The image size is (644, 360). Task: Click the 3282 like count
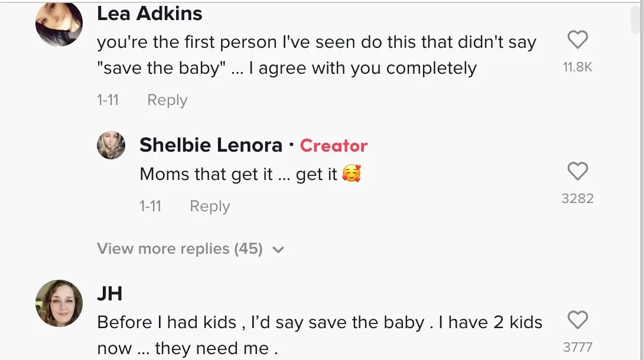(x=577, y=198)
